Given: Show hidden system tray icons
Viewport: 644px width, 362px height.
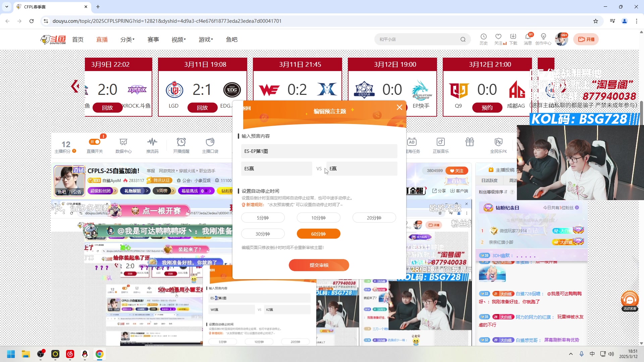Looking at the screenshot, I should click(x=571, y=354).
